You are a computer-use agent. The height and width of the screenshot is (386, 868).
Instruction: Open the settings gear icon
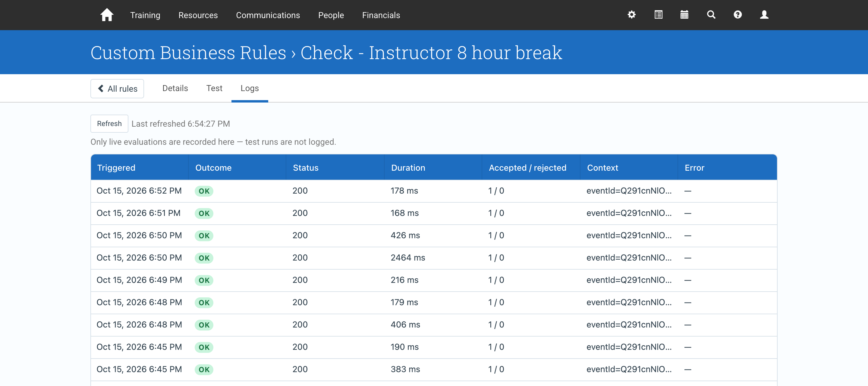coord(631,14)
